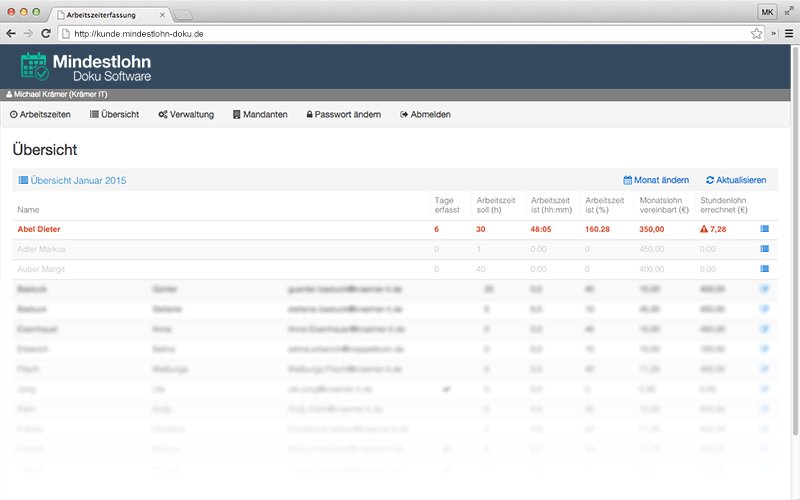Click the Tage erfasst column header
Viewport: 800px width, 500px height.
pyautogui.click(x=447, y=205)
